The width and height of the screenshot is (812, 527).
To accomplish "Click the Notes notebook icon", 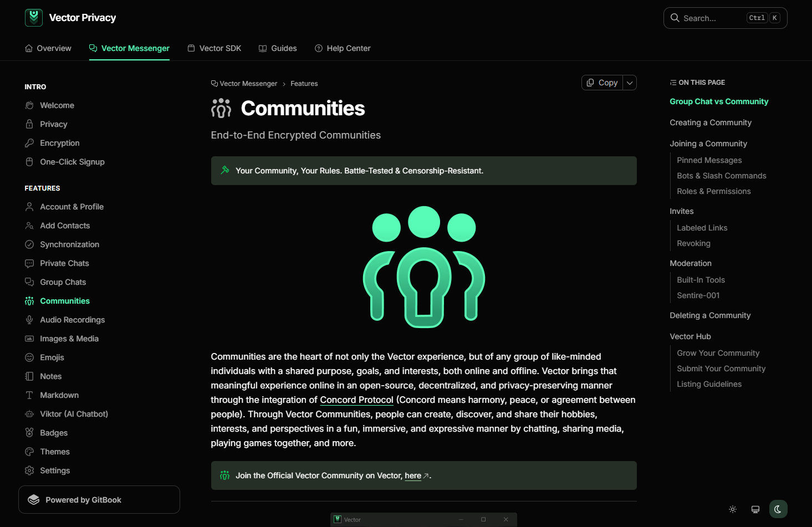I will tap(29, 376).
